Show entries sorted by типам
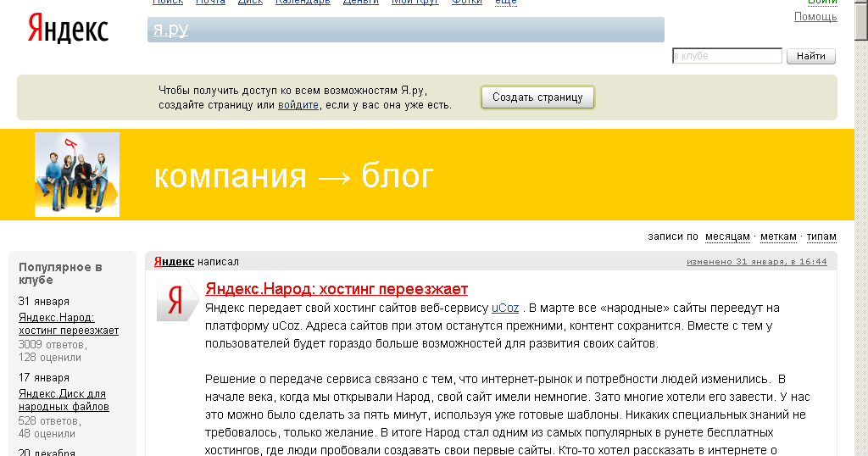The image size is (868, 456). point(821,236)
